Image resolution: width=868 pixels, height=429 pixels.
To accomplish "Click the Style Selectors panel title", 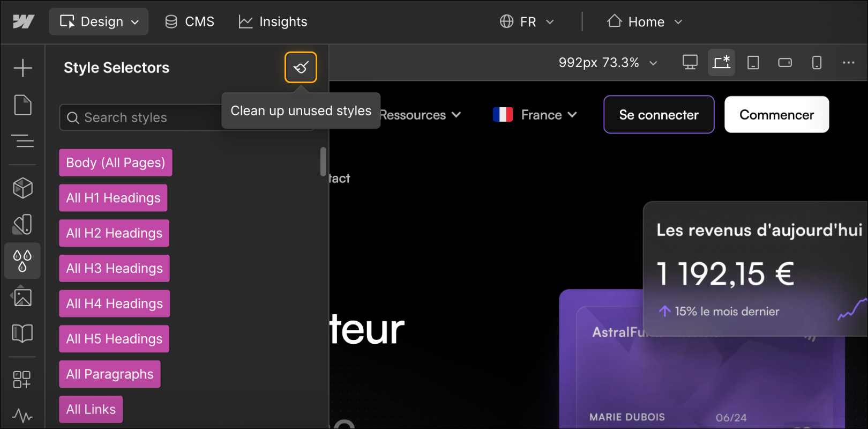I will (117, 68).
